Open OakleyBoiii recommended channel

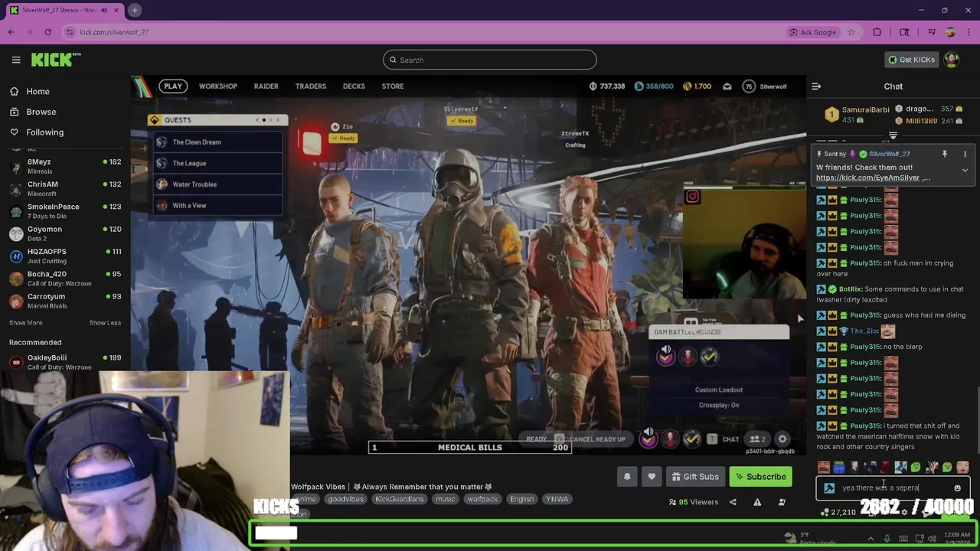pyautogui.click(x=65, y=361)
